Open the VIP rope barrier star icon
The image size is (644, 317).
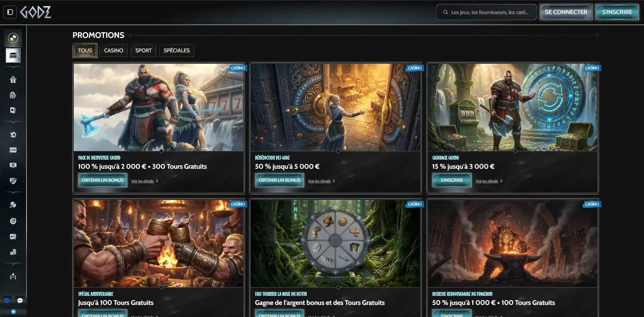tap(13, 276)
